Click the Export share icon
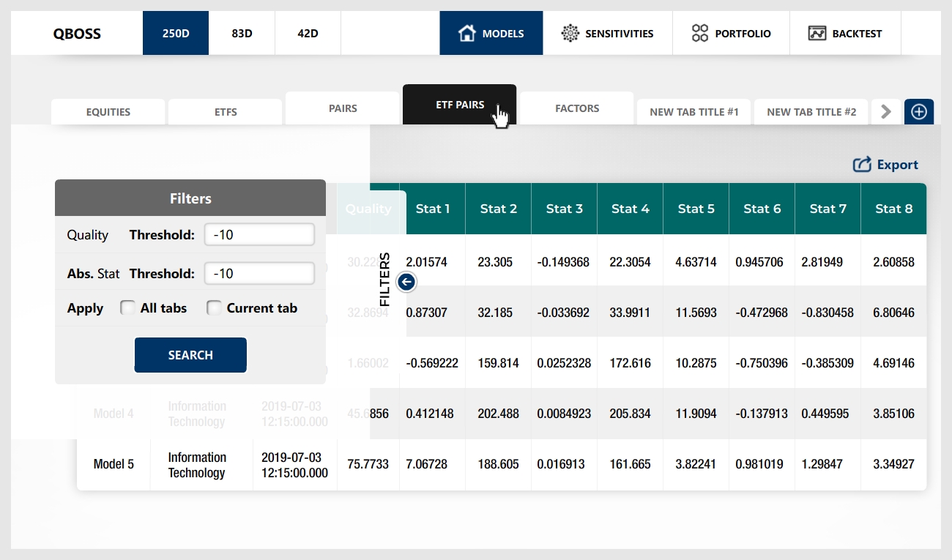The image size is (952, 560). pyautogui.click(x=862, y=165)
